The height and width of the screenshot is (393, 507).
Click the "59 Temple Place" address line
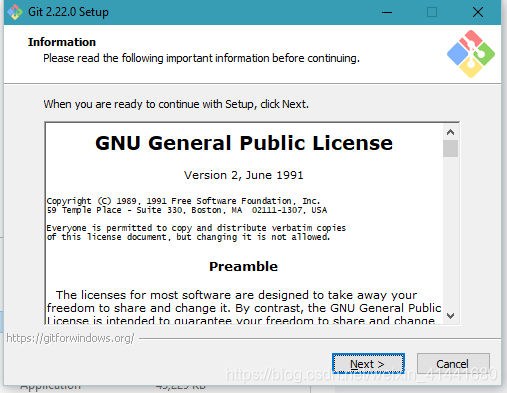click(187, 210)
